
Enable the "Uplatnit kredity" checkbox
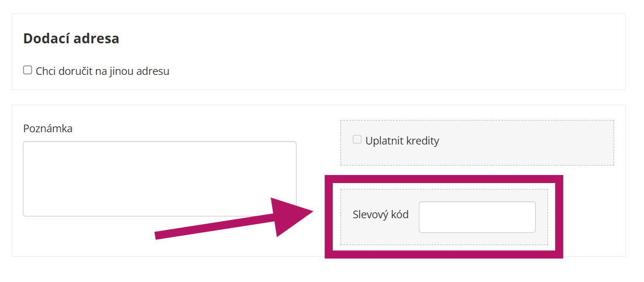(357, 140)
